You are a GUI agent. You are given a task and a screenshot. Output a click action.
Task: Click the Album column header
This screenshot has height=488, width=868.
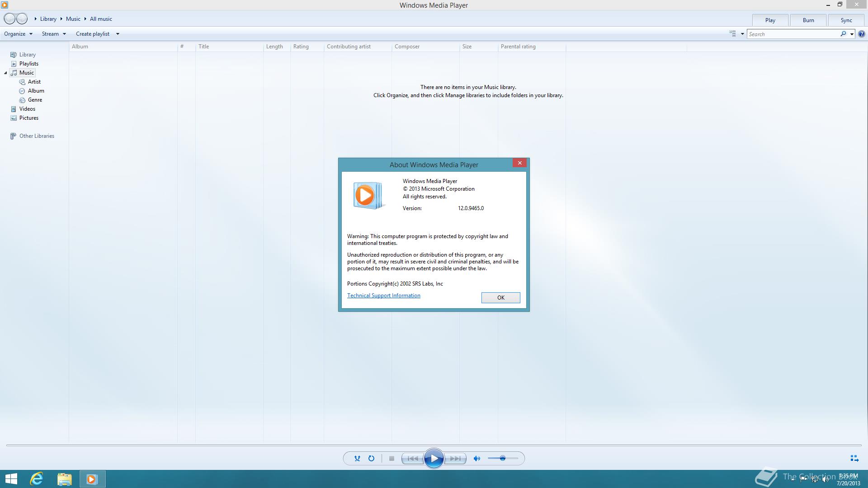coord(123,47)
